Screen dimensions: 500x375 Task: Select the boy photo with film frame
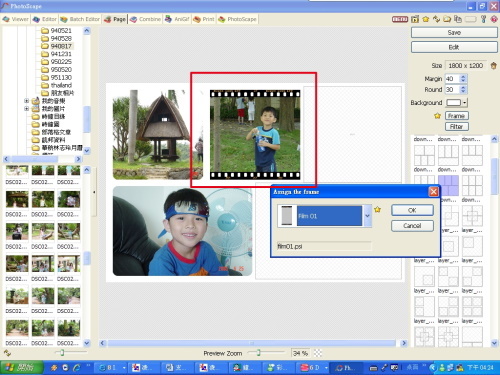[255, 134]
